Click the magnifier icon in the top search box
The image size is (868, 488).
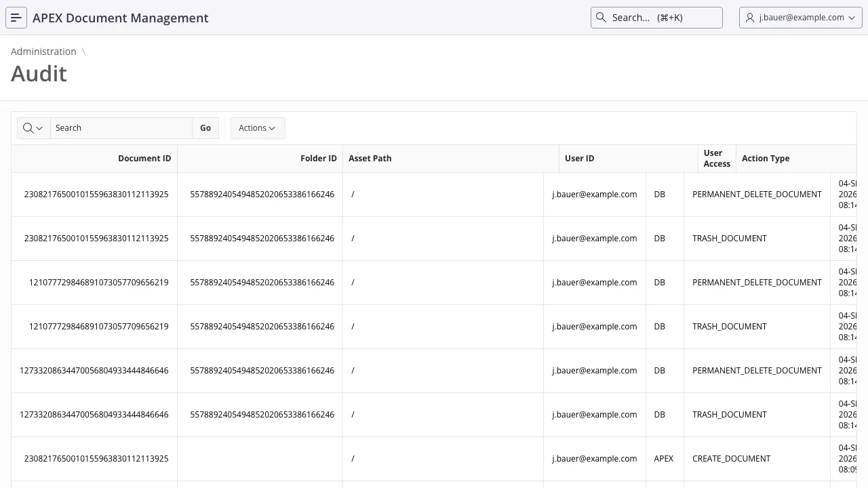[x=601, y=18]
